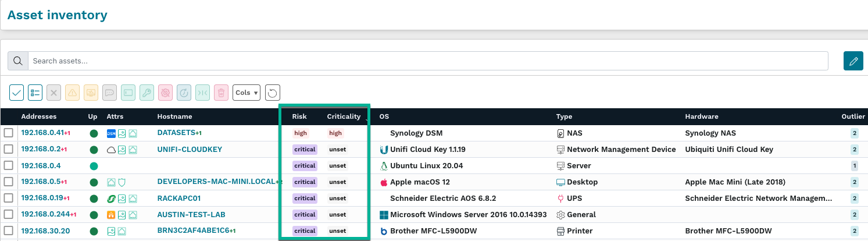The image size is (868, 241).
Task: Click the warning triangle toolbar icon
Action: [72, 92]
